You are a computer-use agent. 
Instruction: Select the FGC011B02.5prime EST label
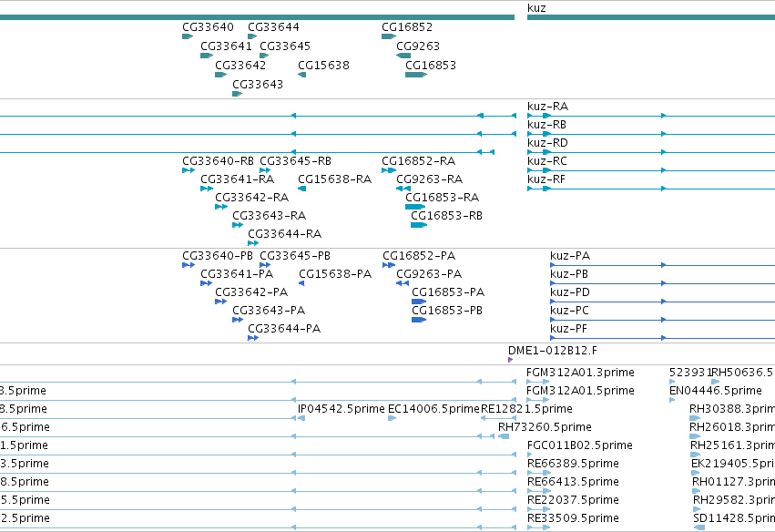(580, 445)
